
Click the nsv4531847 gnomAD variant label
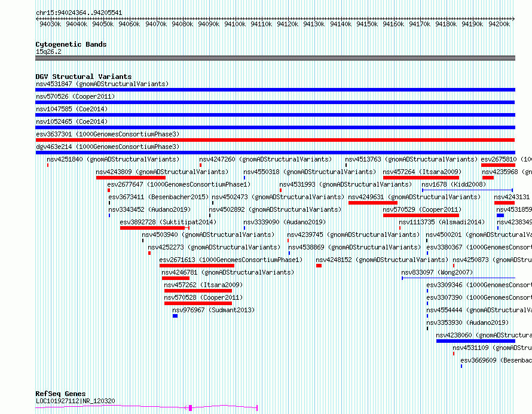[102, 84]
